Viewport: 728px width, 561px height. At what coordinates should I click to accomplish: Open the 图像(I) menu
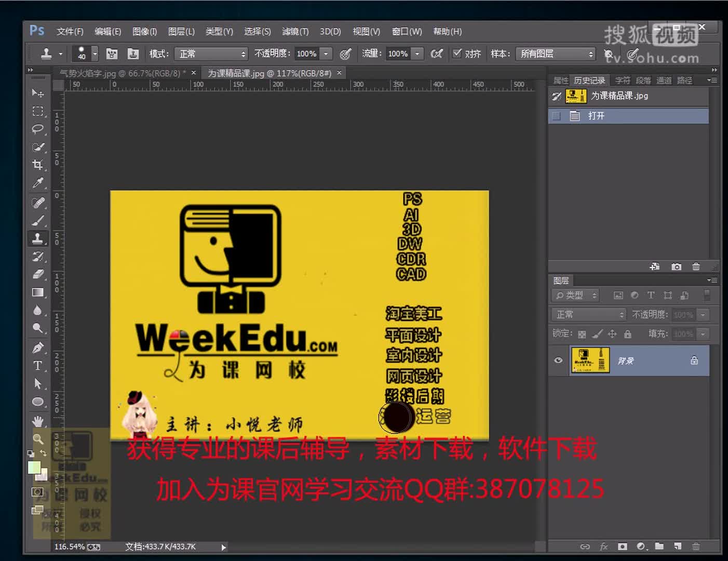144,31
